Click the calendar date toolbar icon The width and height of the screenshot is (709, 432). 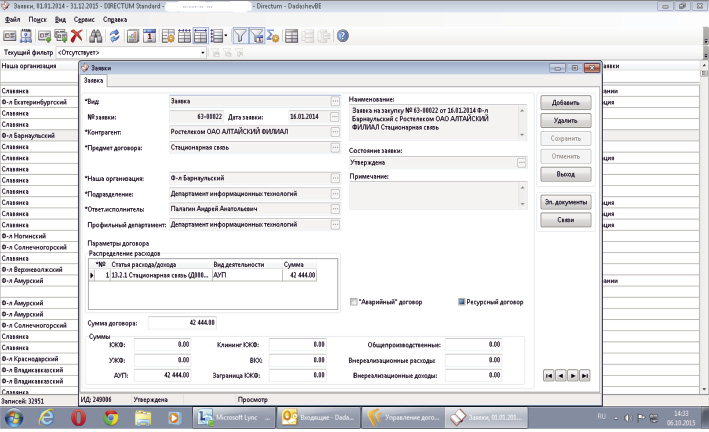pos(149,36)
